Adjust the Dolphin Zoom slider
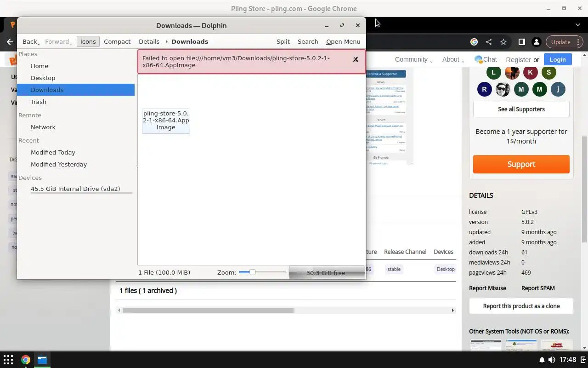 tap(262, 272)
